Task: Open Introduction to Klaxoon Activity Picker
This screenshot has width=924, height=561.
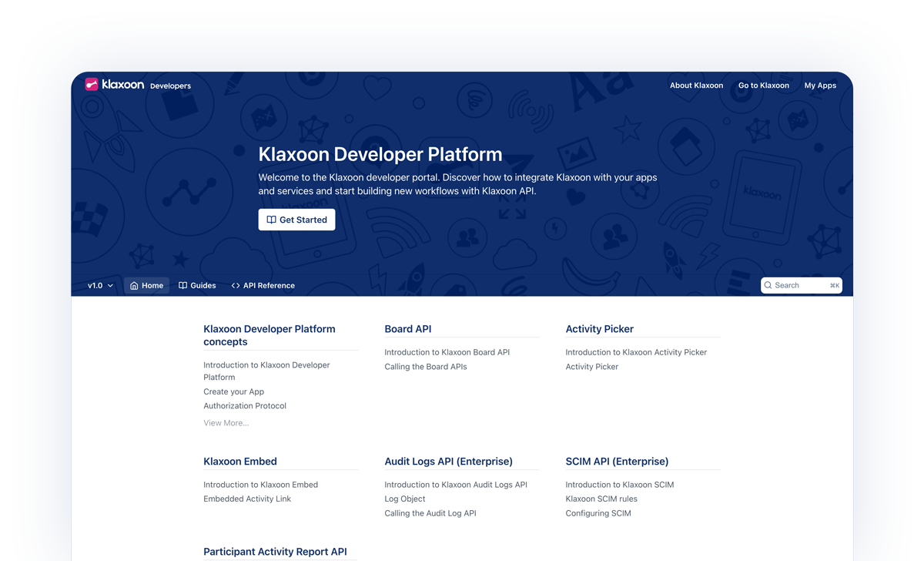Action: (x=635, y=352)
